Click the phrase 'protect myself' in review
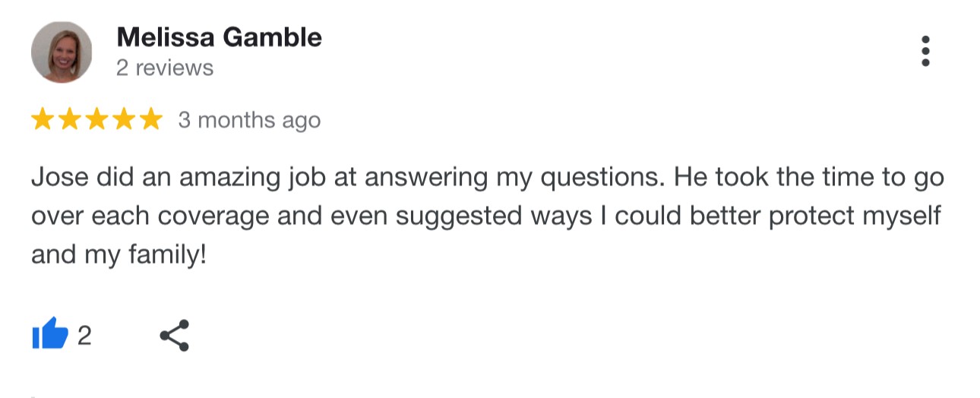Viewport: 980px width, 398px height. coord(855,217)
